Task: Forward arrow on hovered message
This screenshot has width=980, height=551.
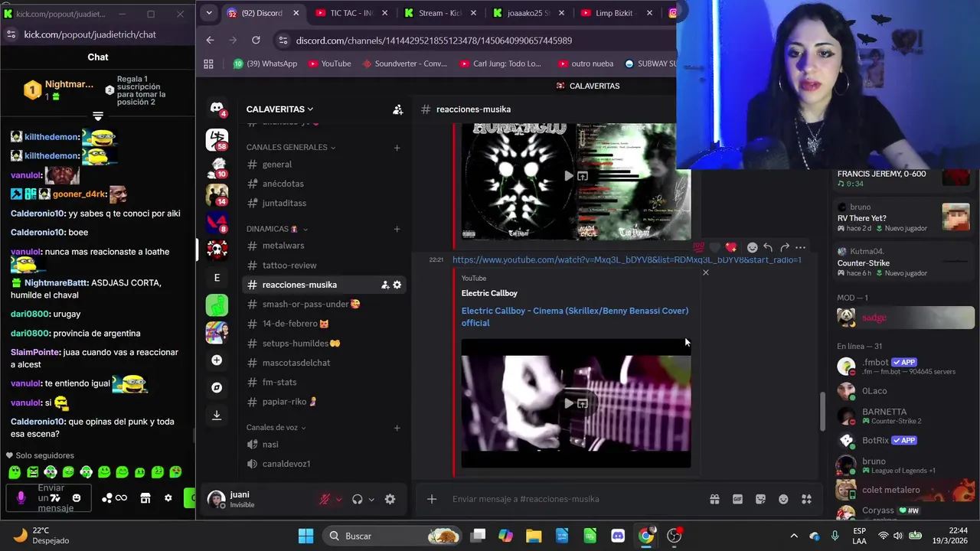Action: [784, 247]
